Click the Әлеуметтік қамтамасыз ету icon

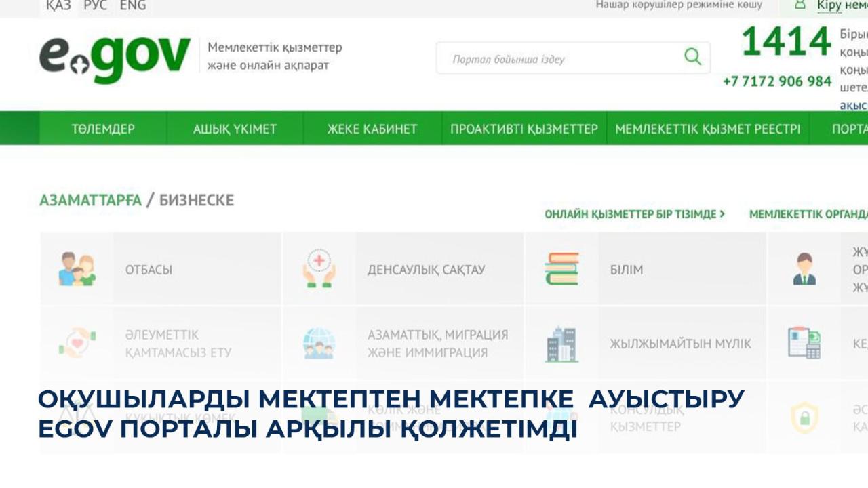point(77,344)
